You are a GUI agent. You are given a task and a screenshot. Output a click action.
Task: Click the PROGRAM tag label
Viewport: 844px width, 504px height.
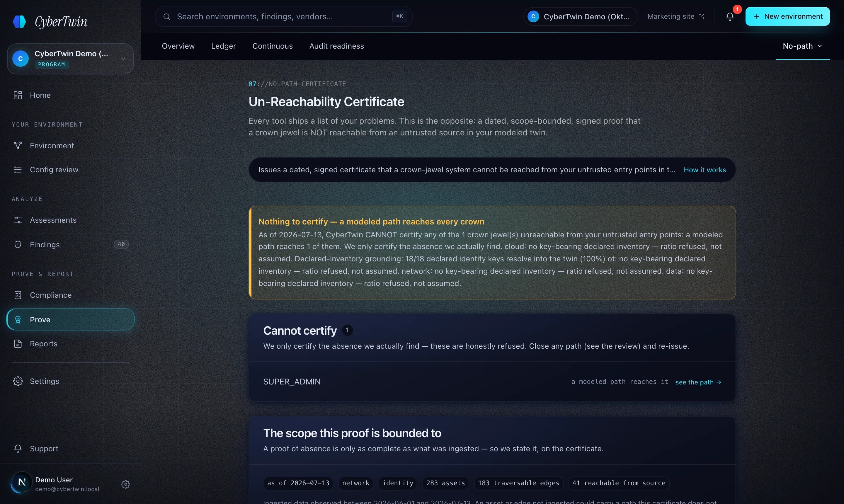click(52, 64)
